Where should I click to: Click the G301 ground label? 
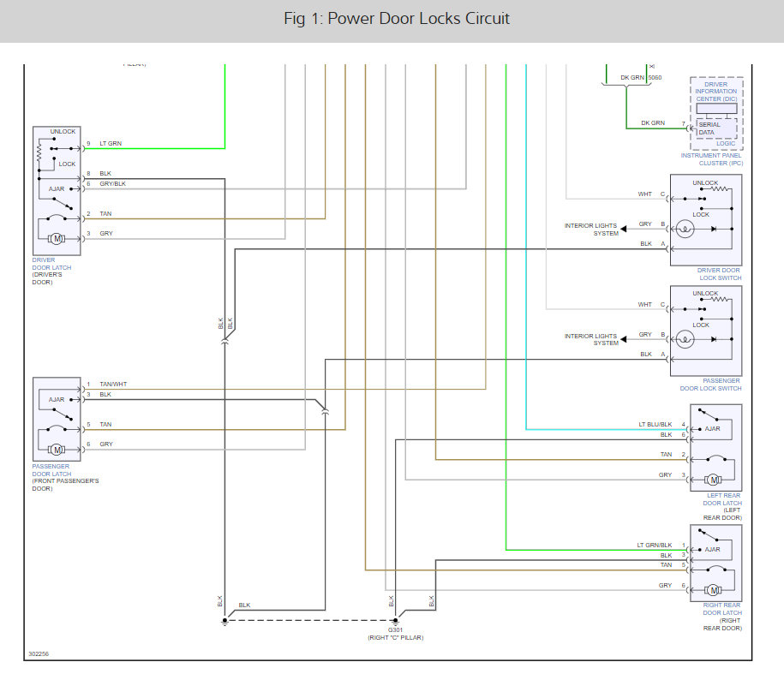(395, 630)
